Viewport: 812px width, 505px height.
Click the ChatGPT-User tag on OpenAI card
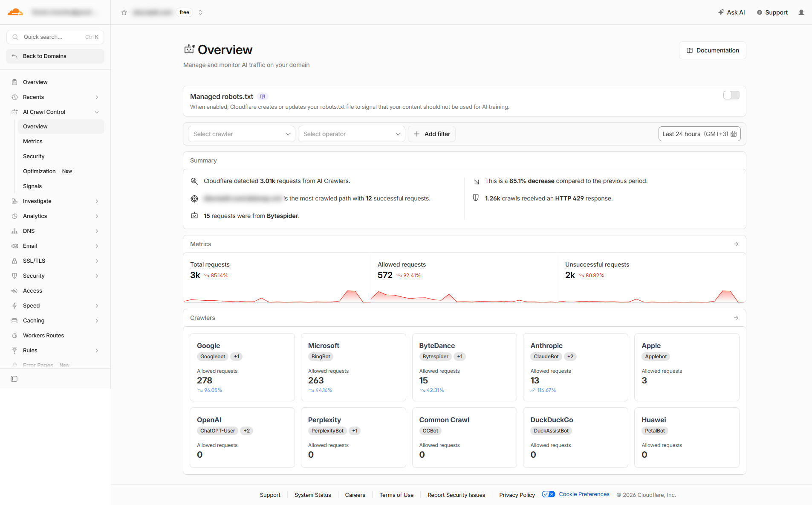217,431
